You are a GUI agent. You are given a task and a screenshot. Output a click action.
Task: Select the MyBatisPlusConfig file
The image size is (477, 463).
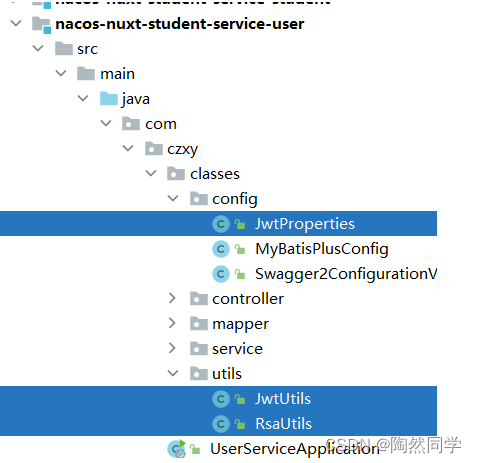click(x=321, y=249)
